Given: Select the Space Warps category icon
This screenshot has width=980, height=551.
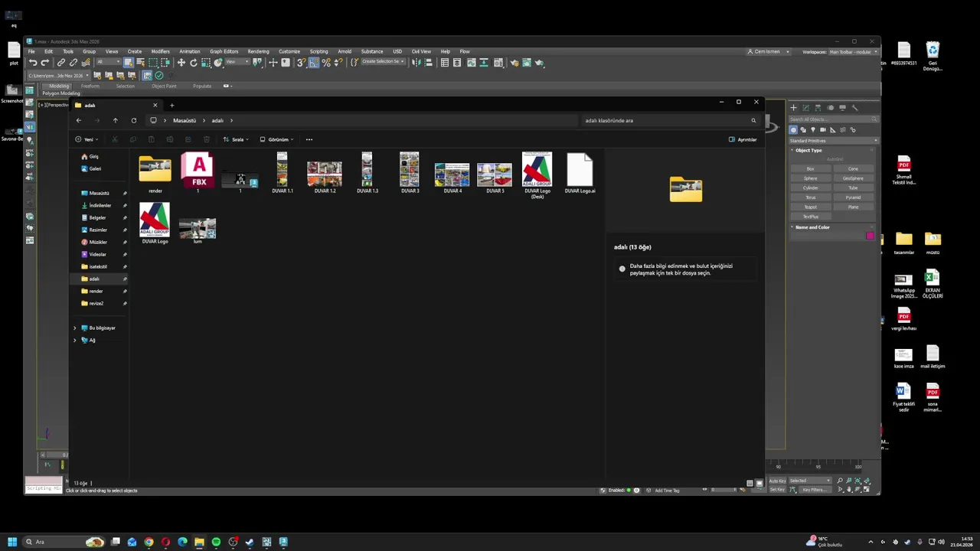Looking at the screenshot, I should (843, 130).
